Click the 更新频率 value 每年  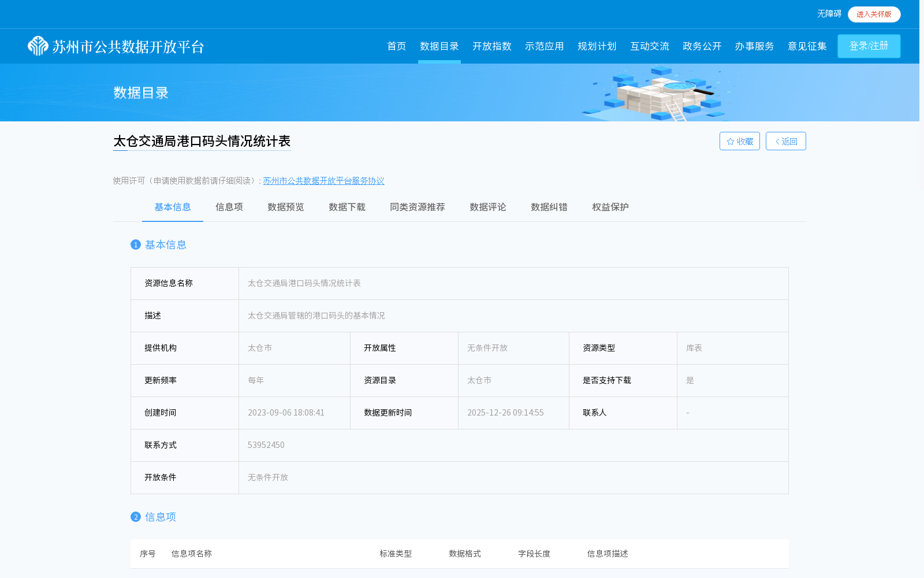click(256, 380)
